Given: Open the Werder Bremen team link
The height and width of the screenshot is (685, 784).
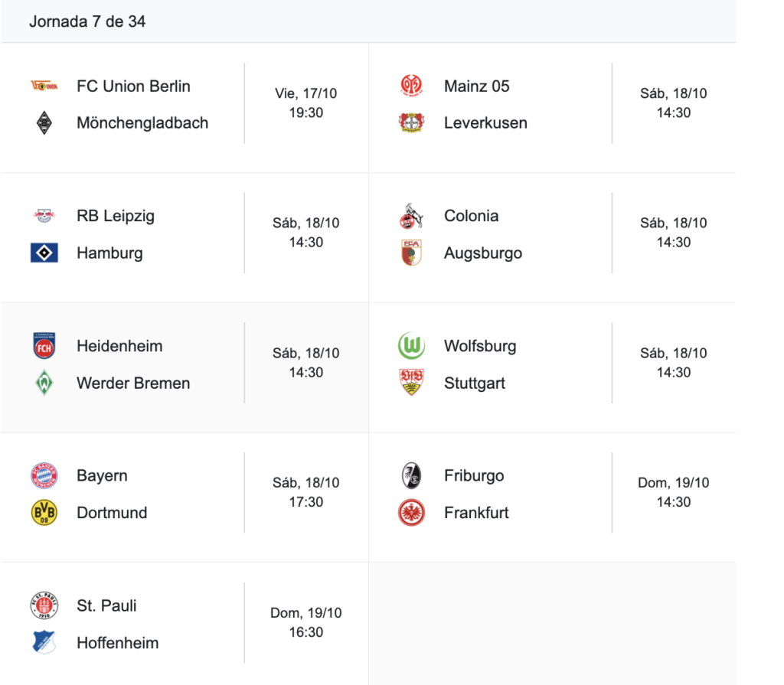Looking at the screenshot, I should tap(133, 383).
